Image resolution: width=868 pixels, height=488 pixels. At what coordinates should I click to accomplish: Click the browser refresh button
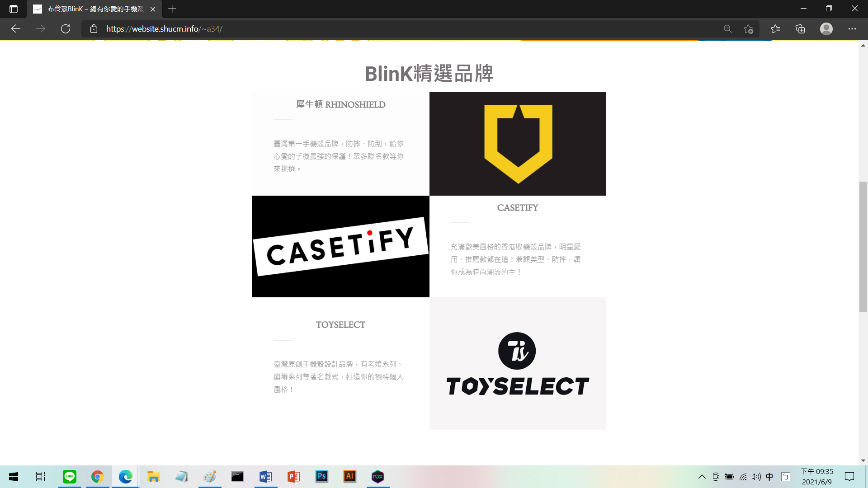66,29
